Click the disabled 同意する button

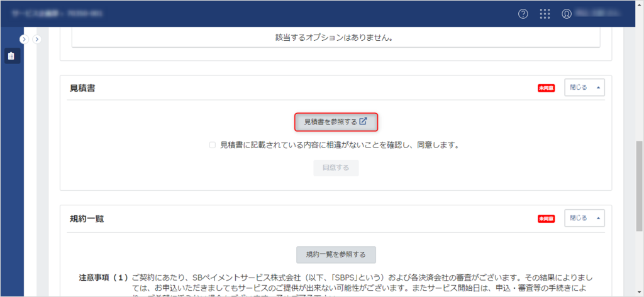tap(336, 168)
